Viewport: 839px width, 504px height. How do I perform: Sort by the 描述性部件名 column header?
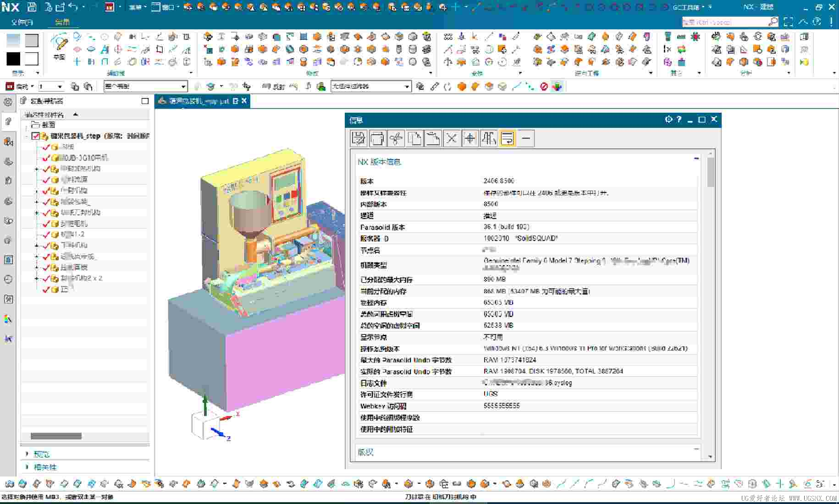pos(44,115)
